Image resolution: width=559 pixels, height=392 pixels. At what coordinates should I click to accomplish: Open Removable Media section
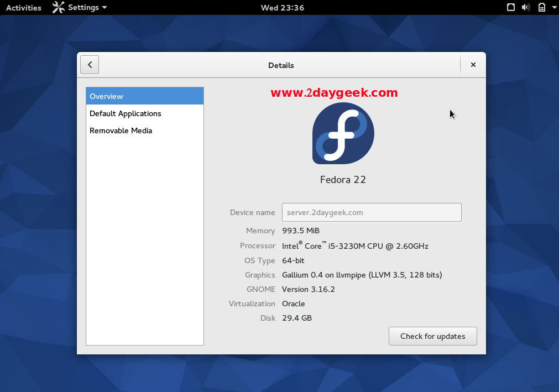pyautogui.click(x=145, y=130)
